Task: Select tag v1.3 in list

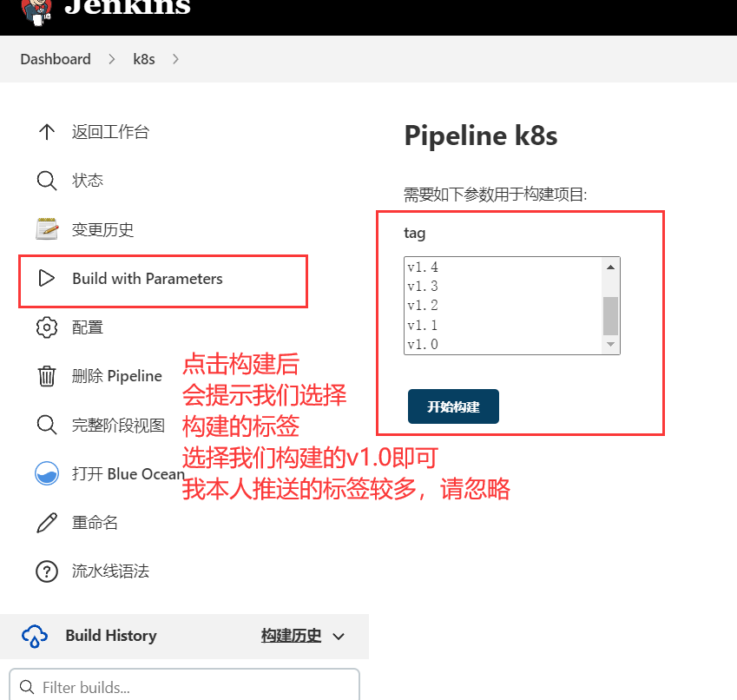Action: tap(503, 287)
